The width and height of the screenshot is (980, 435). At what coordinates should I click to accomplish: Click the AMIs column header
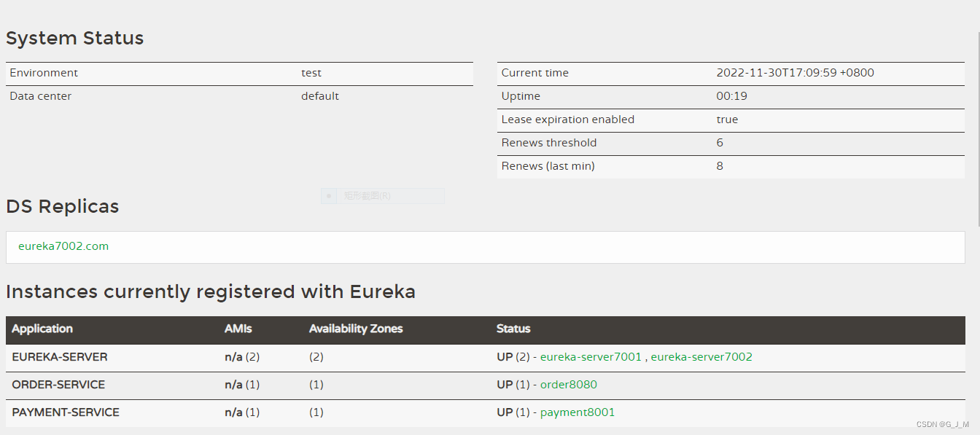238,329
